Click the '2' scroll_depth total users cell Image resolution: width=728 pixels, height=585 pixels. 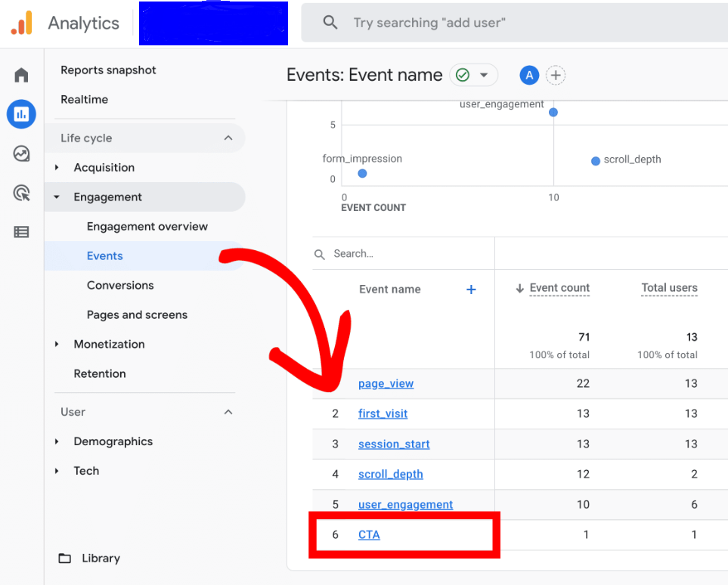coord(694,474)
